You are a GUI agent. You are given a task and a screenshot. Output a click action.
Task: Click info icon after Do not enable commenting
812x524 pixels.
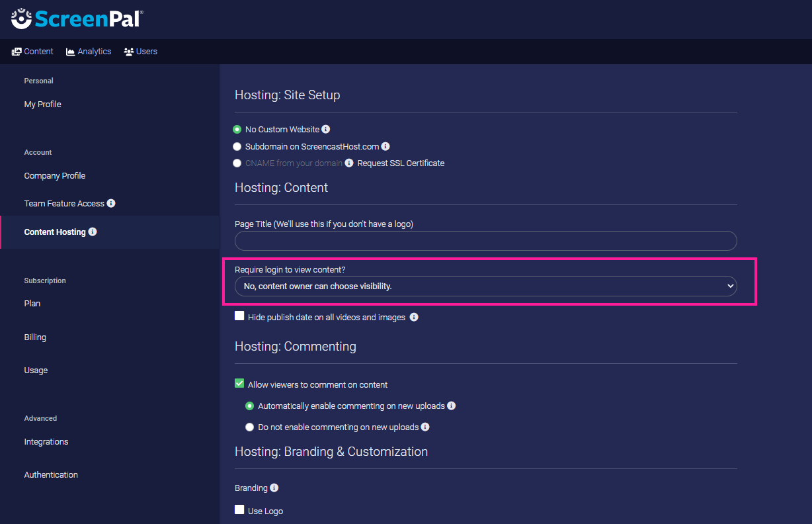pos(425,427)
